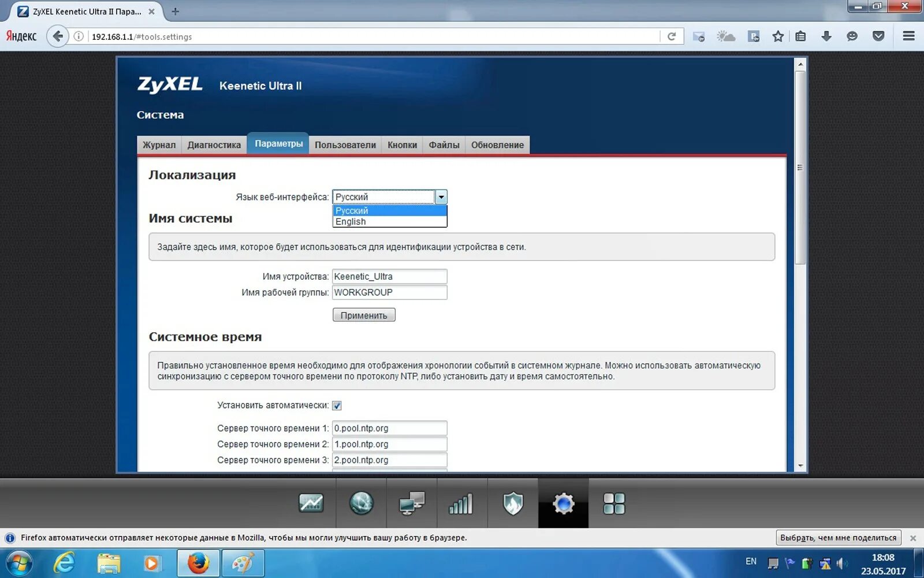Image resolution: width=924 pixels, height=578 pixels.
Task: Open Windows Explorer folder on taskbar
Action: pyautogui.click(x=108, y=563)
